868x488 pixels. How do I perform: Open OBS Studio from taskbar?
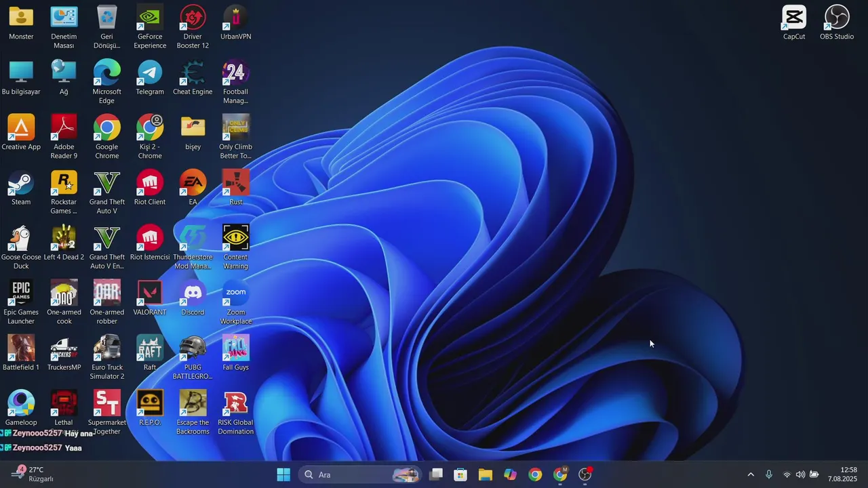pos(585,474)
